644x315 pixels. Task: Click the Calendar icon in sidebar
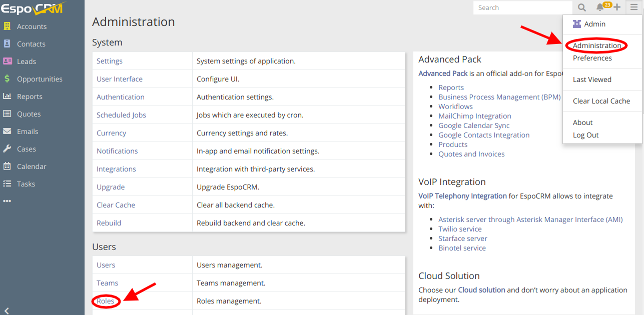click(7, 166)
